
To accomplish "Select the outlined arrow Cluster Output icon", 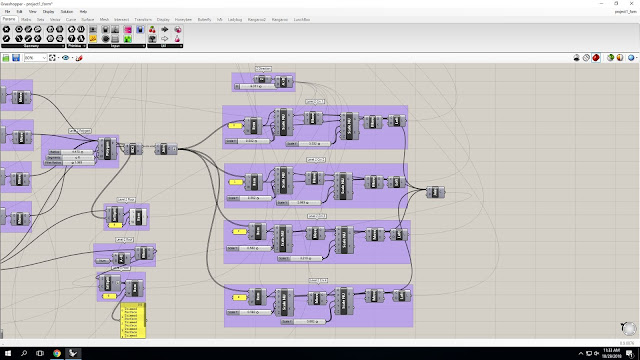I will pyautogui.click(x=165, y=39).
